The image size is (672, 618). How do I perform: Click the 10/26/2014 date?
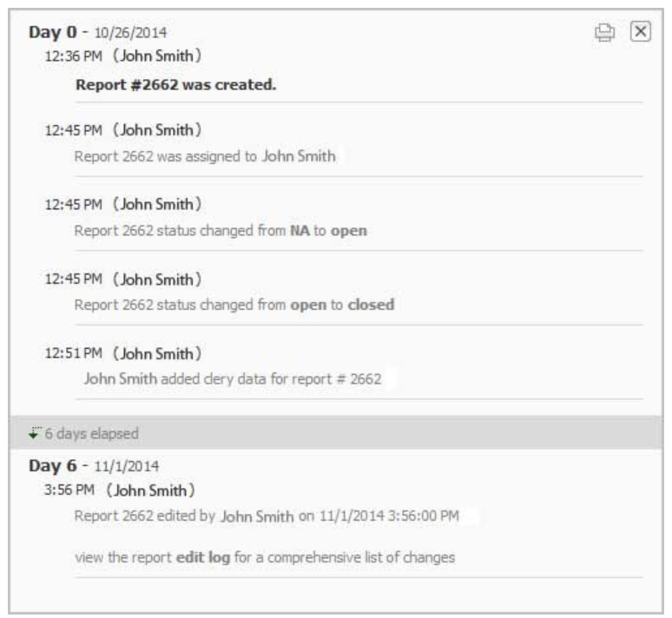[136, 34]
